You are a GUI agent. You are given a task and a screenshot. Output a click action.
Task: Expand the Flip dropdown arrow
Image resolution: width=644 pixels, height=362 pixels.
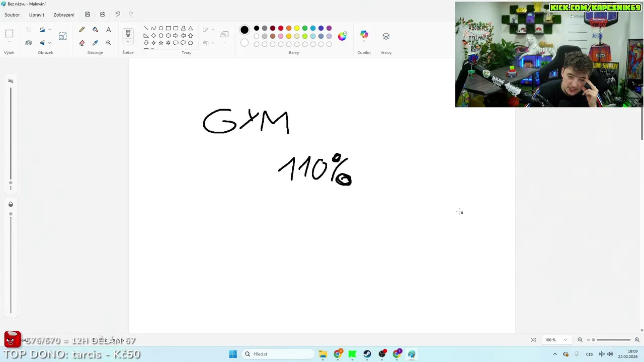tap(49, 43)
